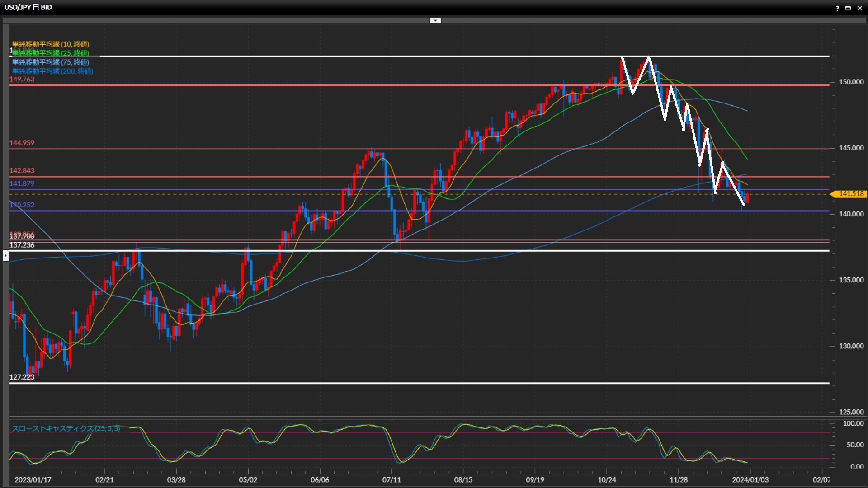Select the white 127.223 bottom line label
The image size is (868, 488).
pyautogui.click(x=22, y=377)
